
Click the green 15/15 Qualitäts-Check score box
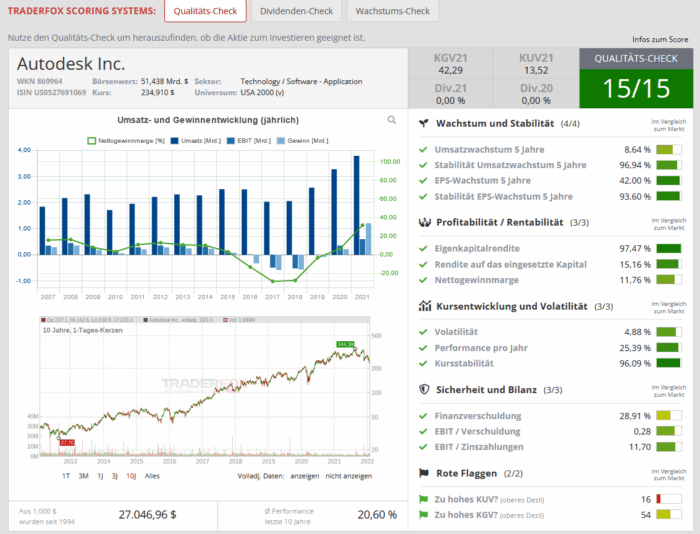click(636, 89)
